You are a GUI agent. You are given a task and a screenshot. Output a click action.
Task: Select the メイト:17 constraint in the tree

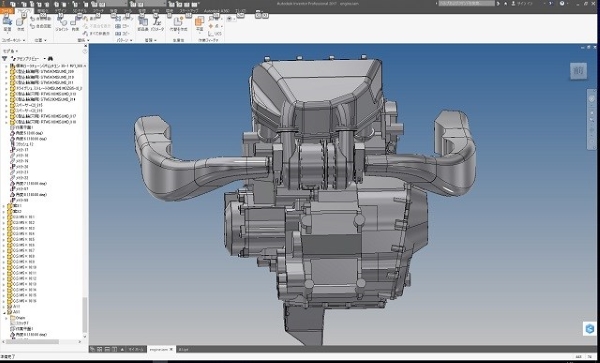(x=20, y=150)
